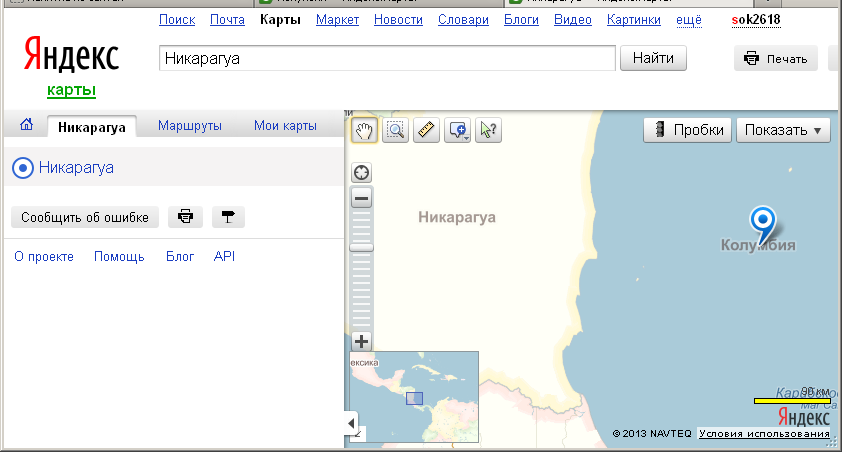Open the add placemark tool

coord(458,130)
